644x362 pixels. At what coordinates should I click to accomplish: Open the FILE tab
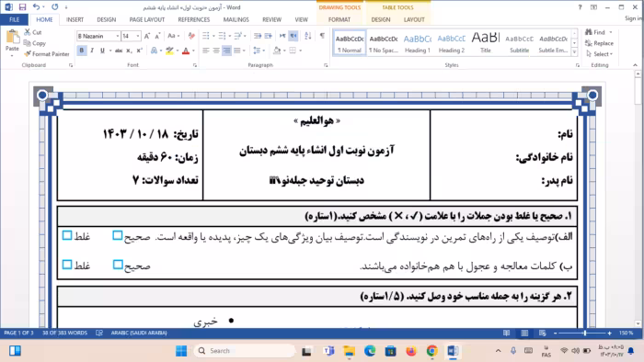(15, 19)
